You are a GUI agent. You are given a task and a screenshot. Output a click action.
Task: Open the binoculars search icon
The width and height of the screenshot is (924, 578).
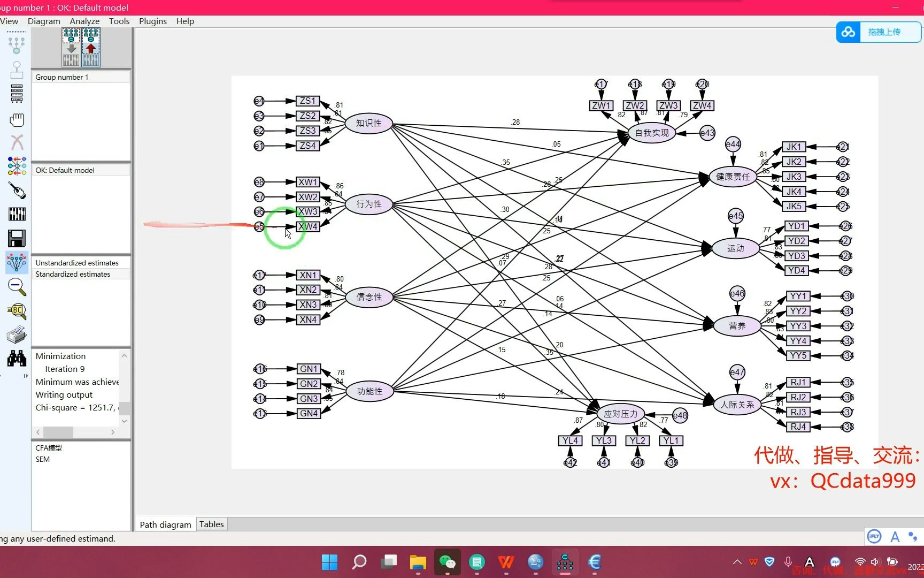(17, 359)
